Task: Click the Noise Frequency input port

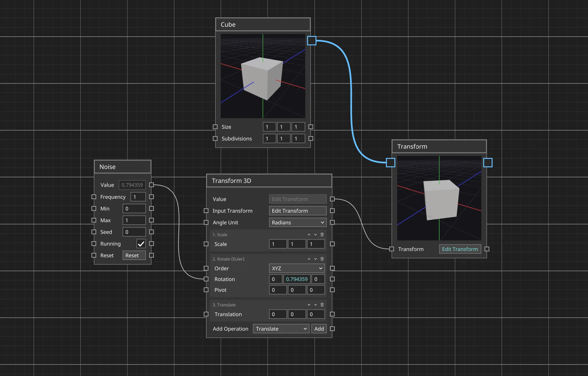Action: [94, 197]
